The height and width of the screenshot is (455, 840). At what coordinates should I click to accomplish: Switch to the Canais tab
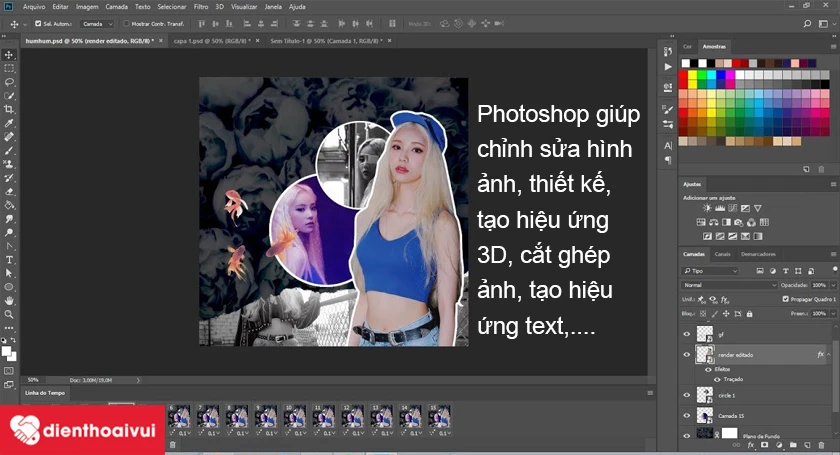click(x=722, y=254)
